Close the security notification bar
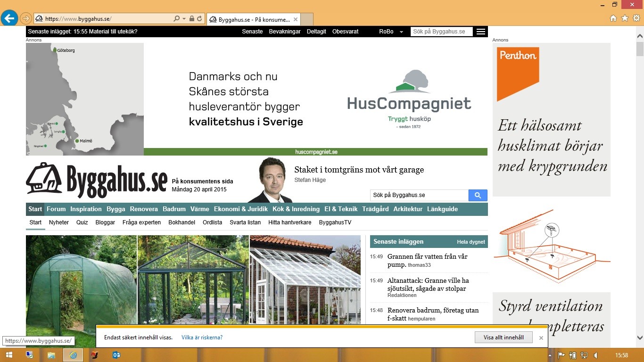Image resolution: width=644 pixels, height=362 pixels. pyautogui.click(x=541, y=337)
